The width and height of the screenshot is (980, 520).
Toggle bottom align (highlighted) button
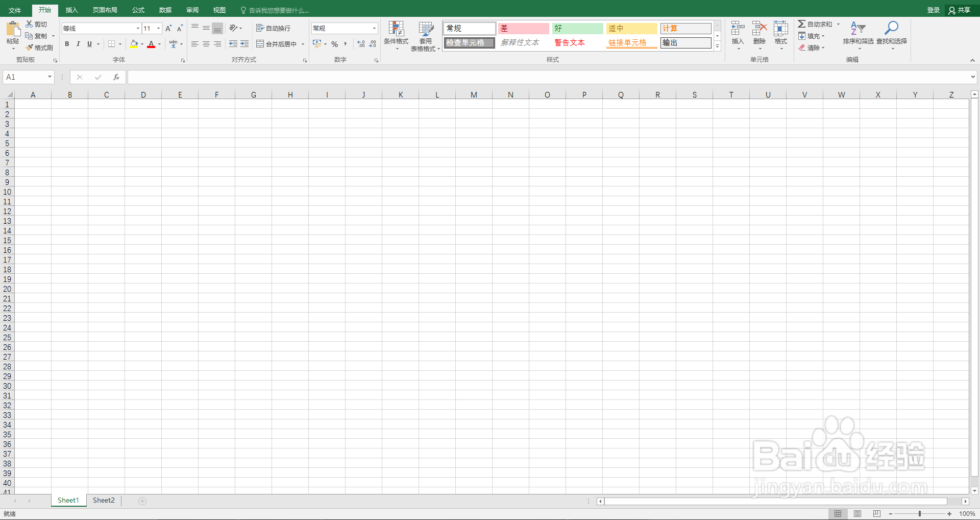217,28
